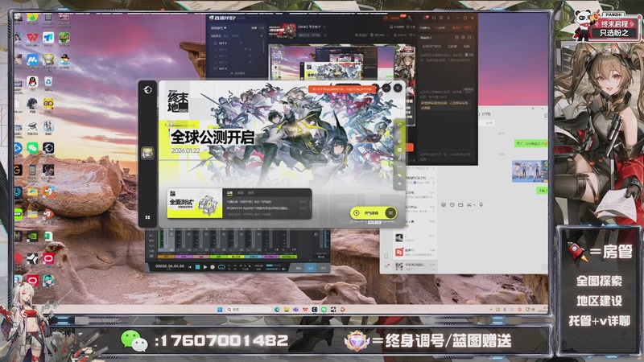Select the game avatar icon in the launcher sidebar

(x=148, y=153)
